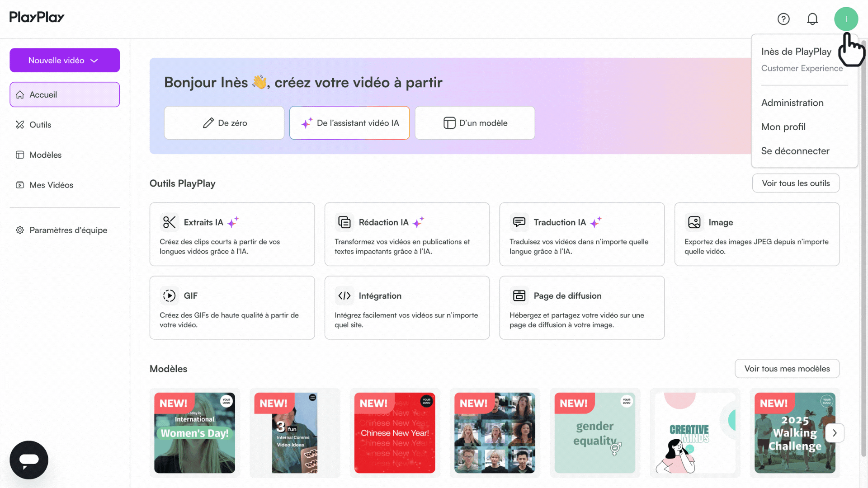868x488 pixels.
Task: Click the pencil icon on De zéro
Action: [208, 123]
